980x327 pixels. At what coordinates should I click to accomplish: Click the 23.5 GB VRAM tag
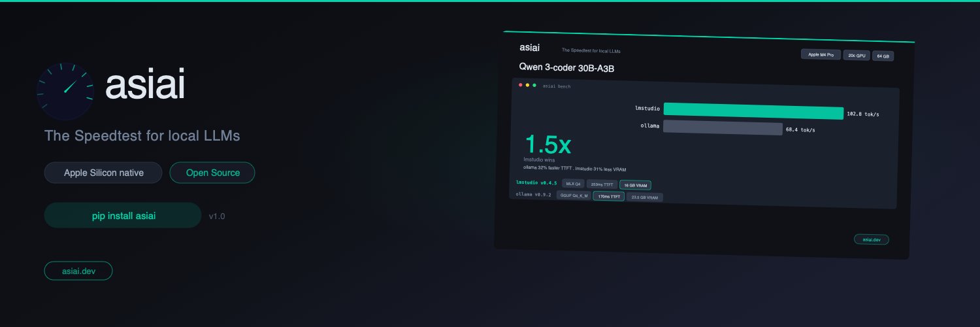(x=644, y=197)
